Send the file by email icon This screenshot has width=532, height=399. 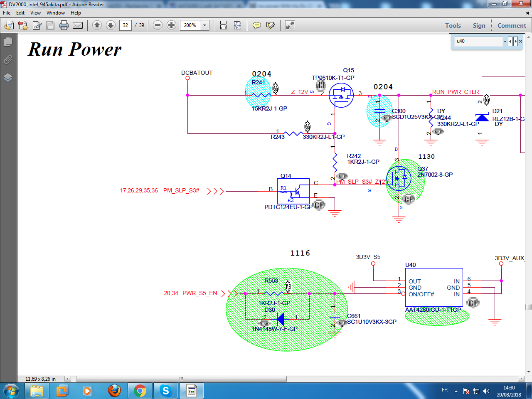coord(78,25)
